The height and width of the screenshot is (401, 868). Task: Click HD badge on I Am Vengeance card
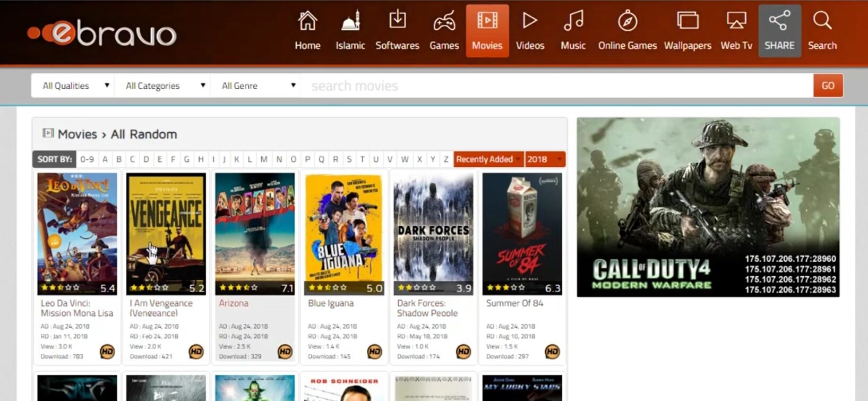(196, 352)
